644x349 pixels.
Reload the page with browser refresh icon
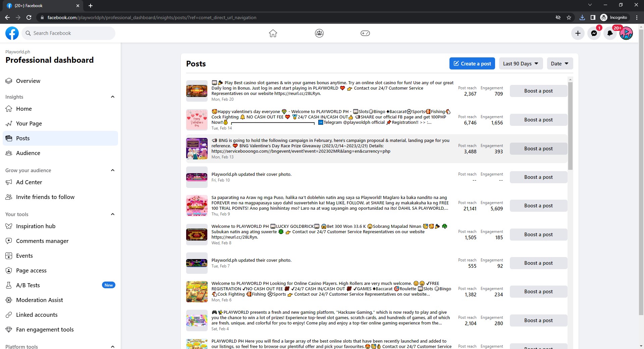[x=29, y=17]
